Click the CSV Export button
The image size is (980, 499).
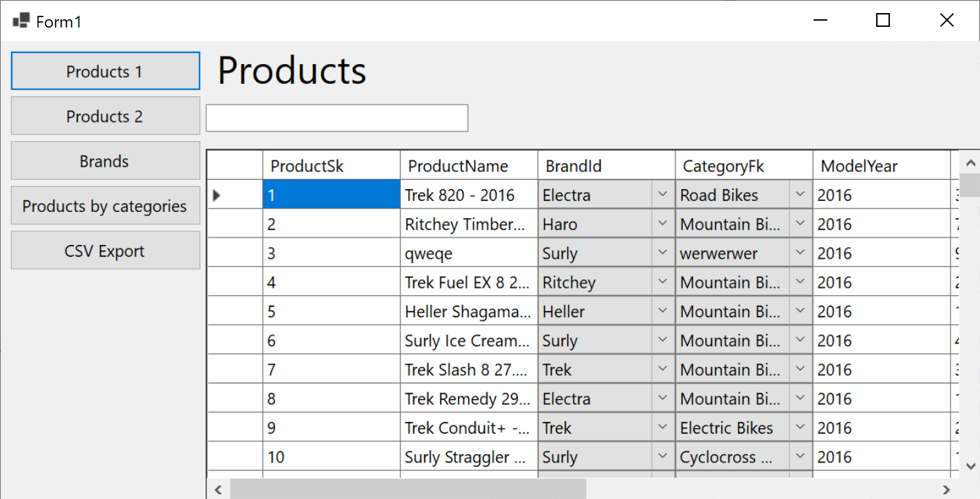point(105,251)
